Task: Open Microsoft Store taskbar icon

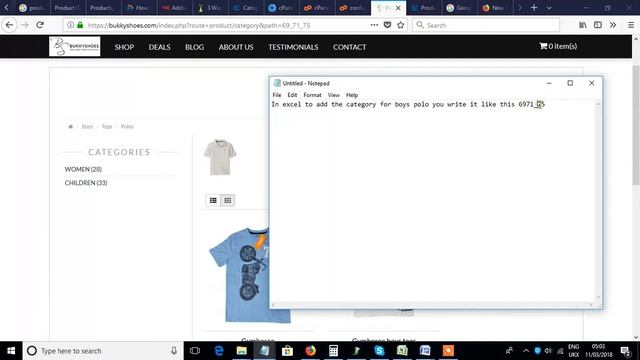Action: pyautogui.click(x=287, y=351)
